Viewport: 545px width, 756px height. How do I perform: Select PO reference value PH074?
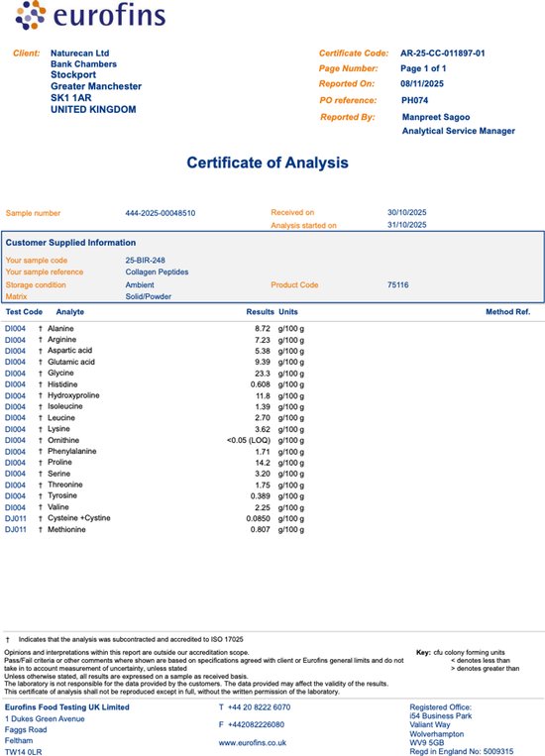pyautogui.click(x=415, y=100)
